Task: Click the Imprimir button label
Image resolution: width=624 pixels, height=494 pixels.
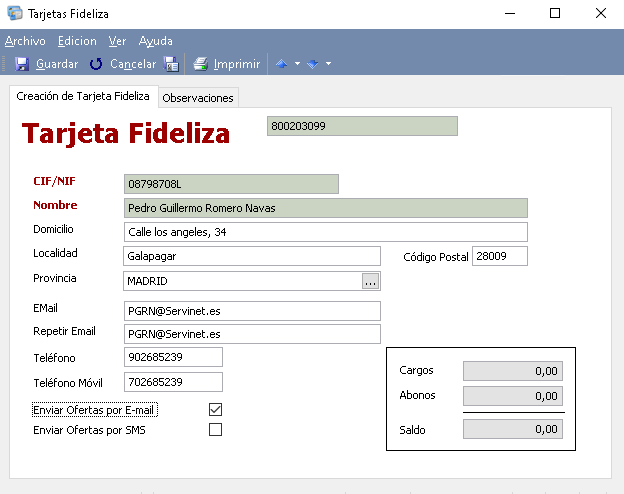Action: tap(237, 64)
